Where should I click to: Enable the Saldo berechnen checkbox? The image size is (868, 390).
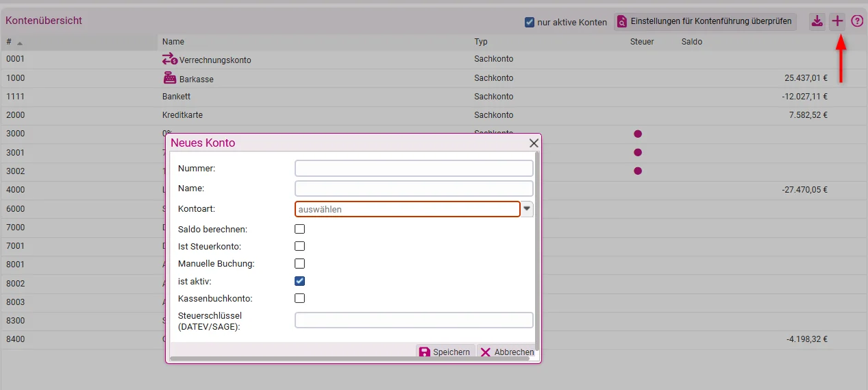coord(299,229)
